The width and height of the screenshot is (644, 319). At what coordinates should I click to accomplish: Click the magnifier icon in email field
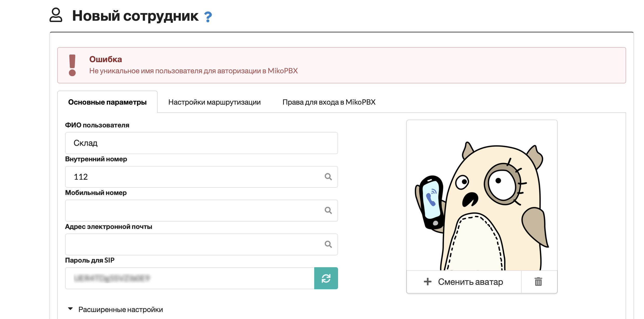328,244
